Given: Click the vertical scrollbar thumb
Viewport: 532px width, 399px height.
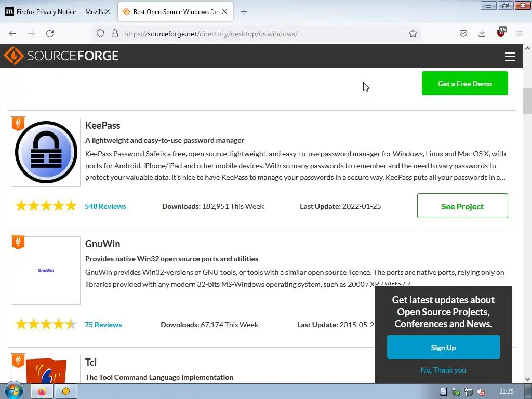Looking at the screenshot, I should pos(527,101).
